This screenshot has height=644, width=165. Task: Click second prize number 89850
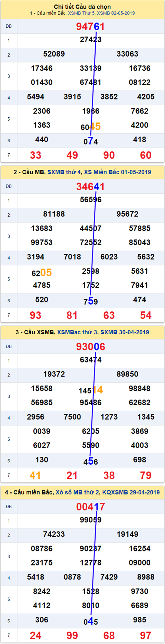coord(128,374)
